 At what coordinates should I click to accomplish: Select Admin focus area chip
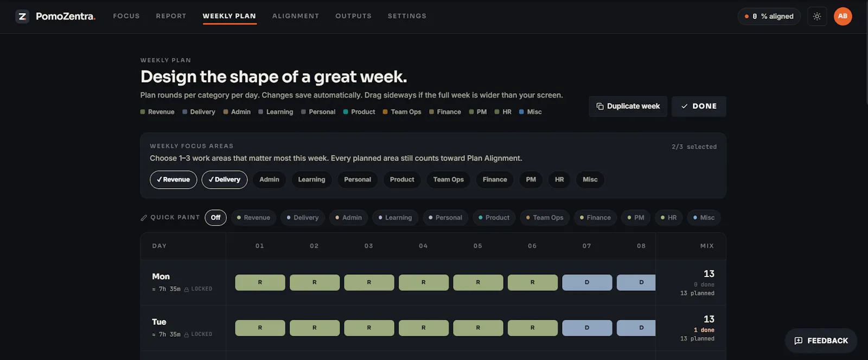click(x=269, y=179)
